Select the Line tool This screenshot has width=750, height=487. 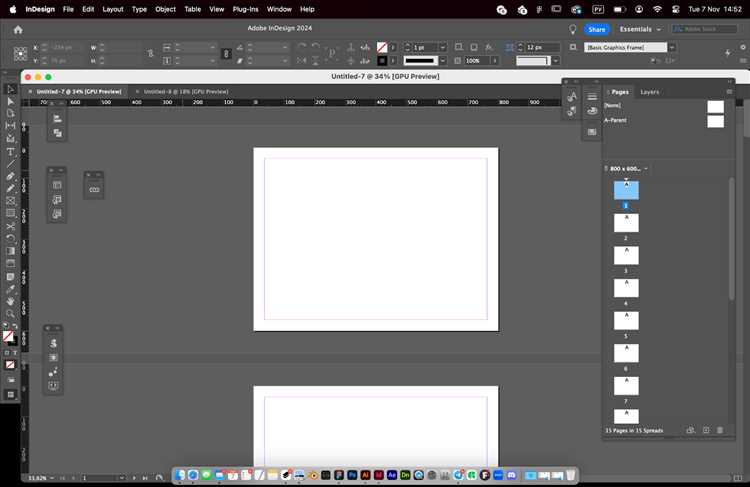tap(11, 164)
